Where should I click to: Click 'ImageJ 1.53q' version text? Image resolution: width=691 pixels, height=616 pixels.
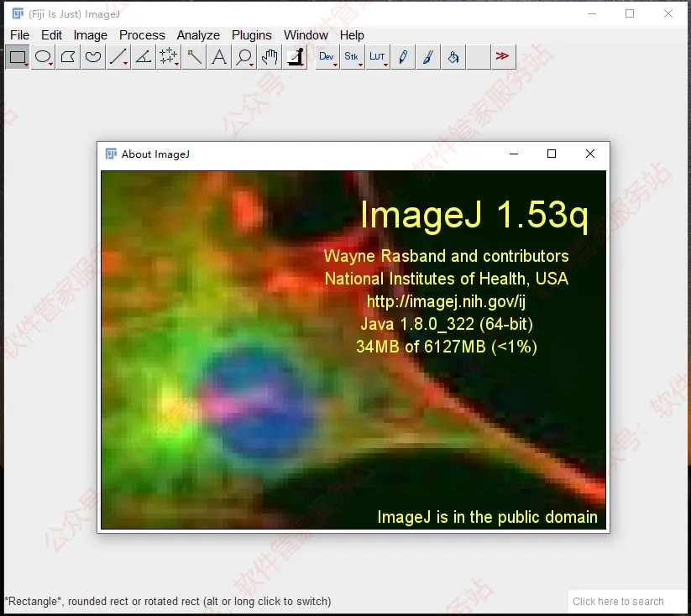coord(474,216)
